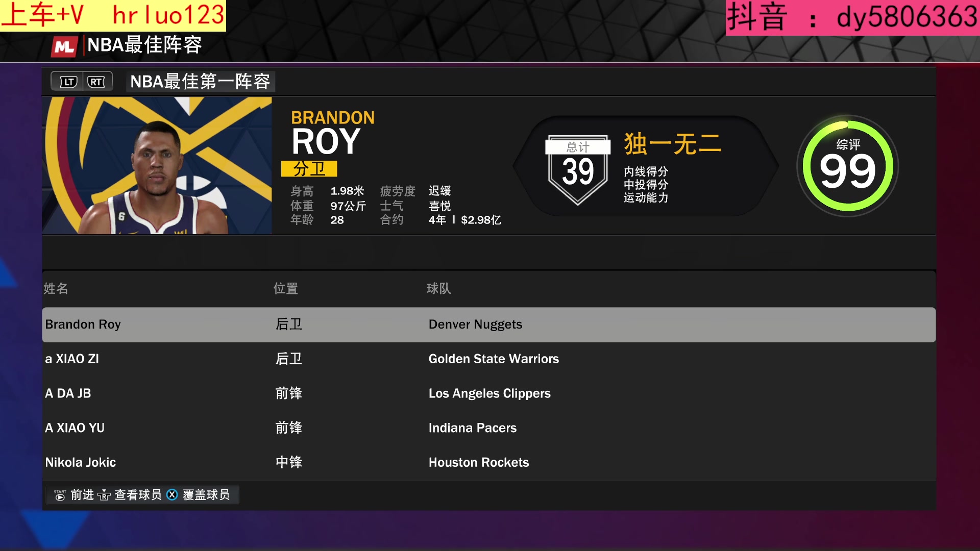Click the 位置 column header
This screenshot has height=551, width=980.
(x=285, y=289)
